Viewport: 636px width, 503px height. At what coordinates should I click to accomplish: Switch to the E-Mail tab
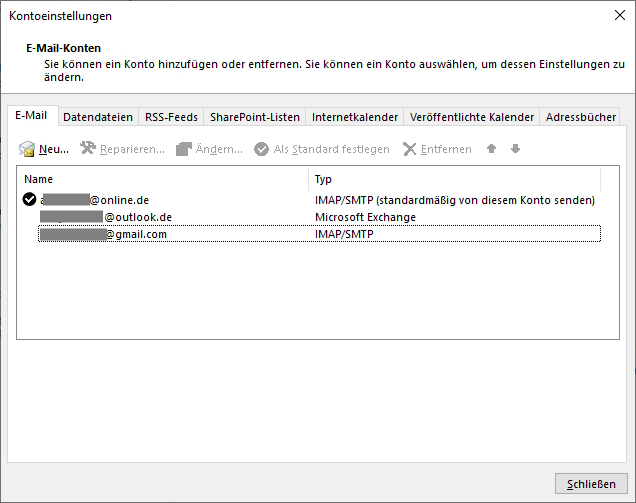[31, 116]
